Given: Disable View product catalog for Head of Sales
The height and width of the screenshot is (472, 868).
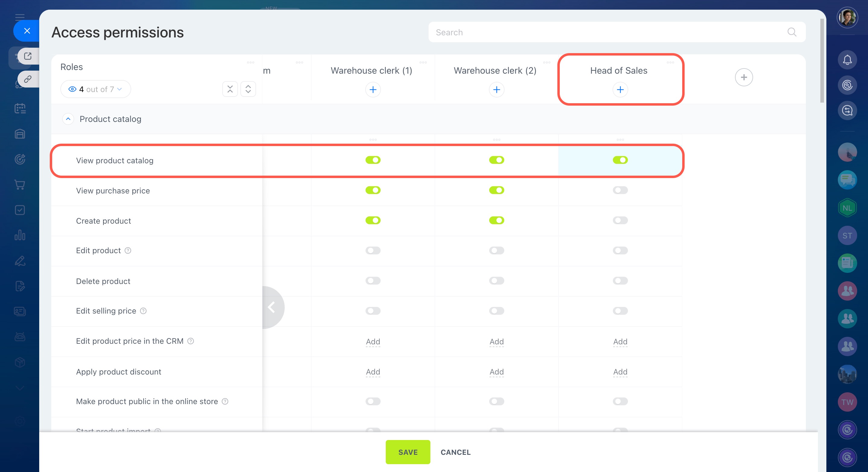Looking at the screenshot, I should pyautogui.click(x=620, y=160).
